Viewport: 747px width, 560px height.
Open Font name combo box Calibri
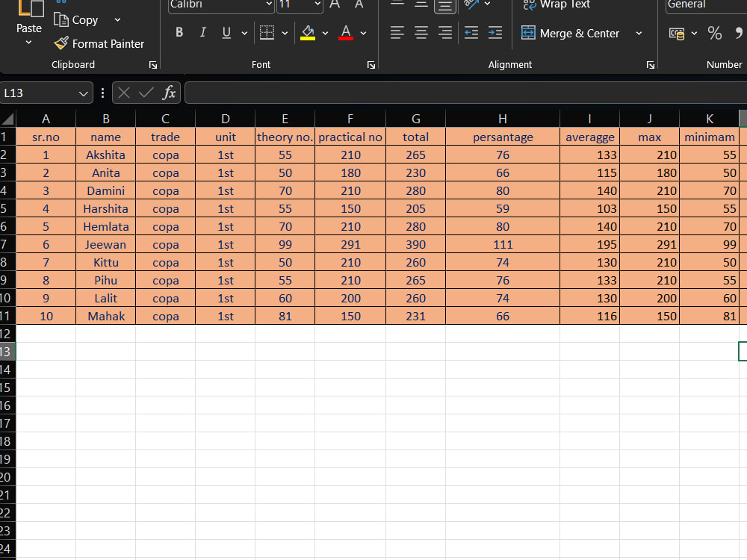point(221,4)
